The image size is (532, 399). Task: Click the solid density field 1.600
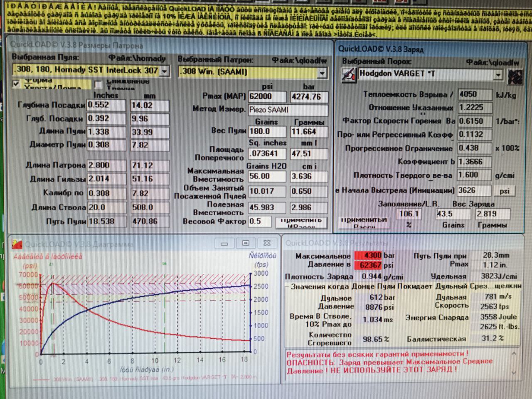[x=475, y=175]
